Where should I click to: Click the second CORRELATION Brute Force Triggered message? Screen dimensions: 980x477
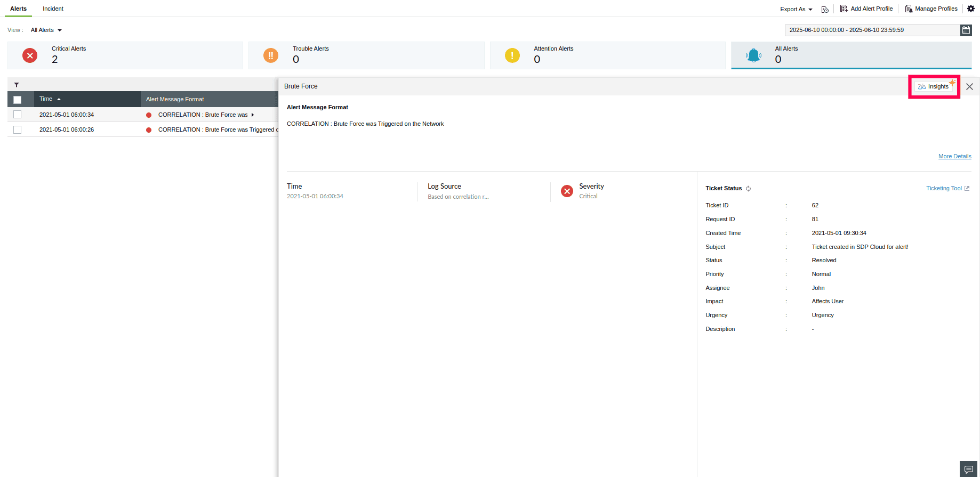[218, 130]
